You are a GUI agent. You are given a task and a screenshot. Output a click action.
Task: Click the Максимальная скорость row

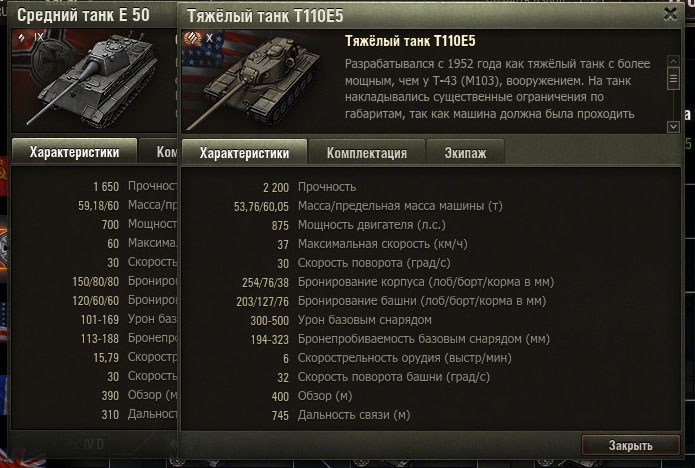coord(431,244)
